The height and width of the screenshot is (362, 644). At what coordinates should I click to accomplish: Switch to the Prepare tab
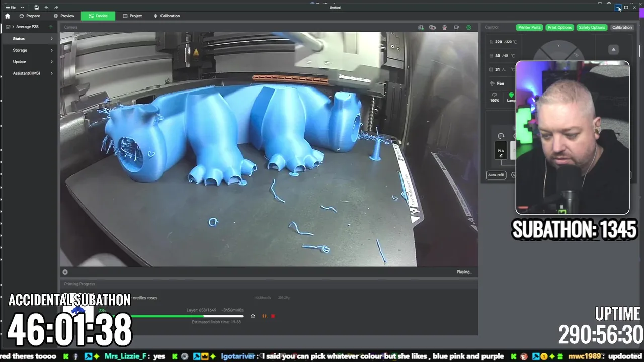(30, 16)
